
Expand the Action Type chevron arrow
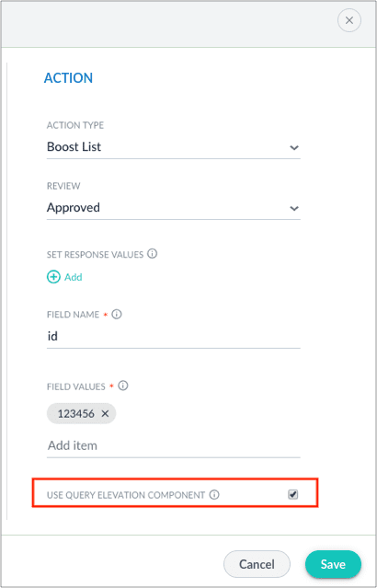(x=294, y=147)
